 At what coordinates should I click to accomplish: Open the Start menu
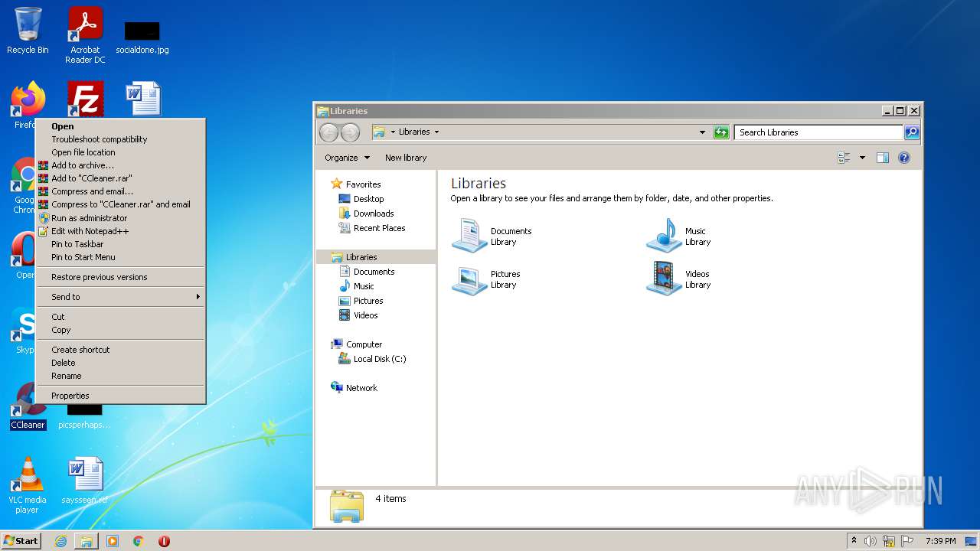point(21,541)
